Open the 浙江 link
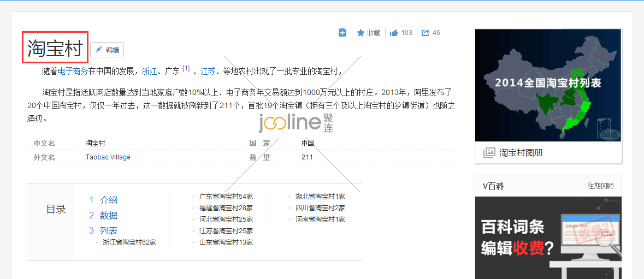Image resolution: width=644 pixels, height=279 pixels. [149, 72]
